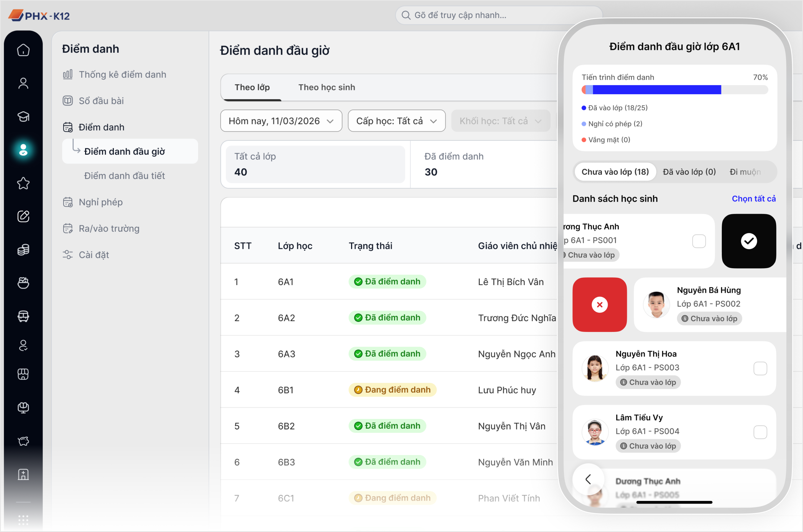
Task: Open the home icon in dark sidebar
Action: [x=23, y=50]
